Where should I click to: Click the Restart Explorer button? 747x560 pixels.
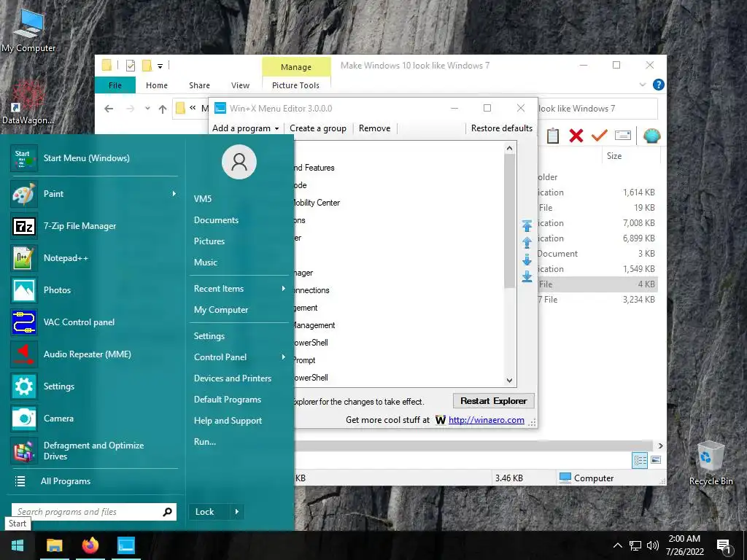click(x=494, y=401)
